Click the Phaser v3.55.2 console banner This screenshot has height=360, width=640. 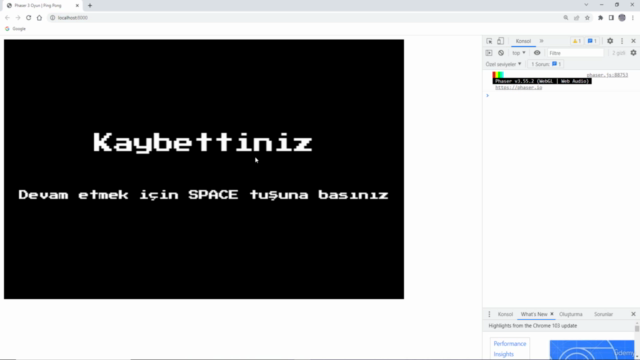(542, 81)
